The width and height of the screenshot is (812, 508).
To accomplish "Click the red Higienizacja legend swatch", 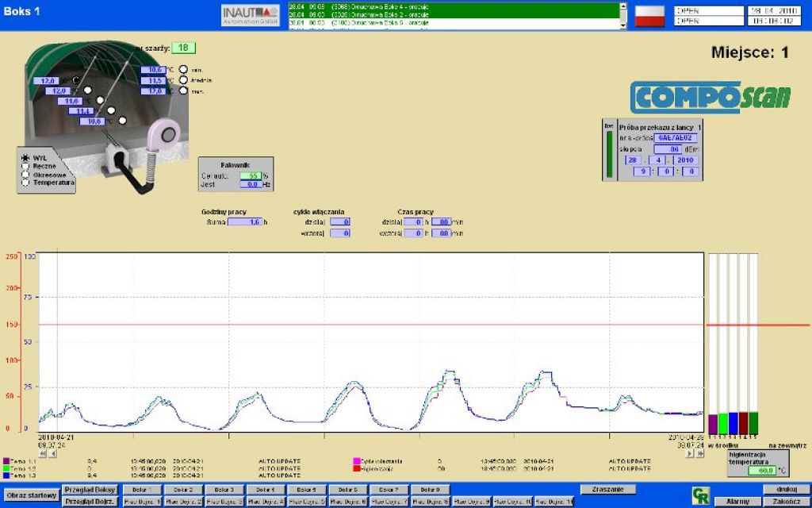I will (356, 468).
